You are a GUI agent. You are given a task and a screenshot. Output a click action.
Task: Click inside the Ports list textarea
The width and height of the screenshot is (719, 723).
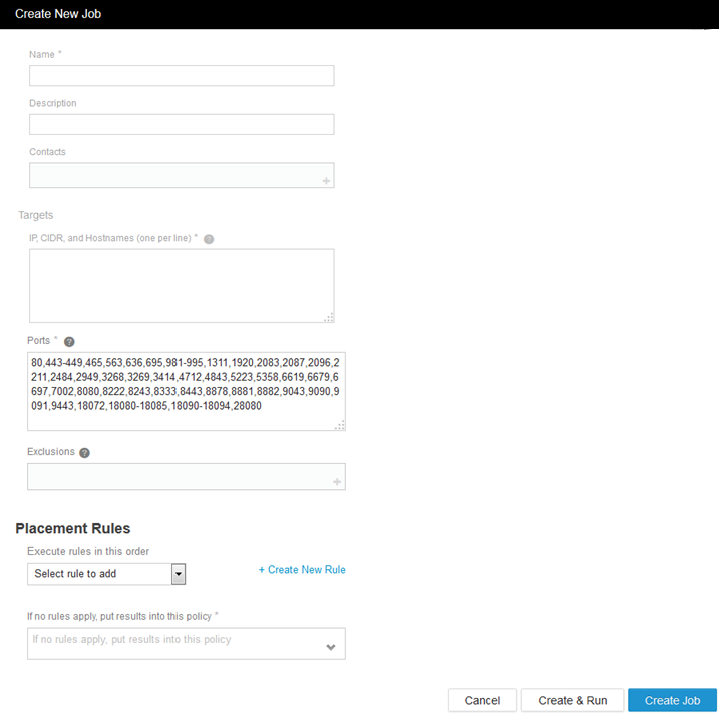[x=186, y=391]
